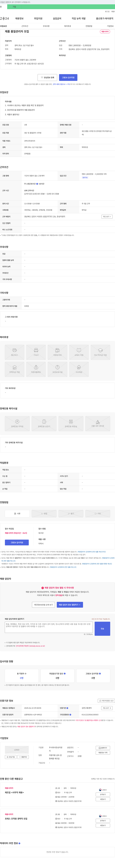Click the 장애인용 주차장 facility icon
The width and height of the screenshot is (115, 868).
tap(17, 424)
